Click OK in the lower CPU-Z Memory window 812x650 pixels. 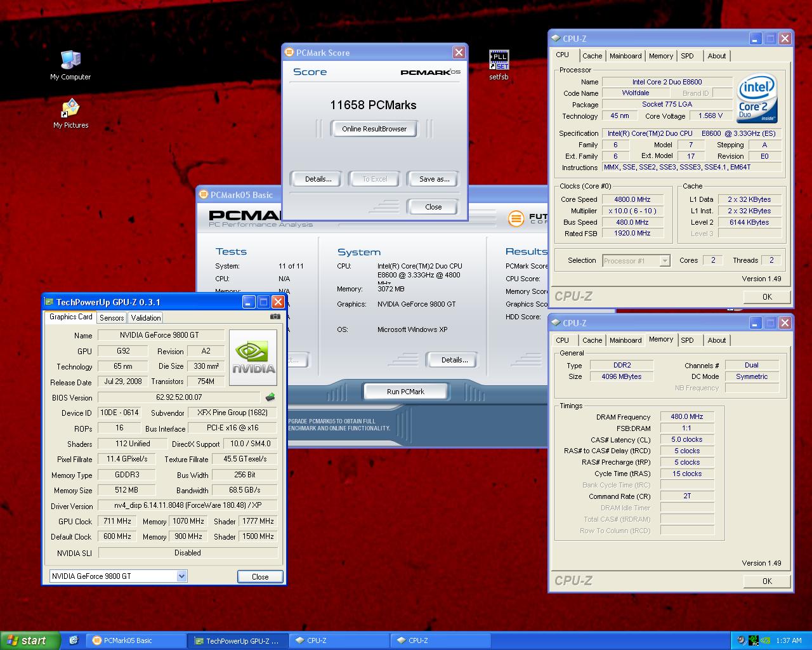click(767, 581)
